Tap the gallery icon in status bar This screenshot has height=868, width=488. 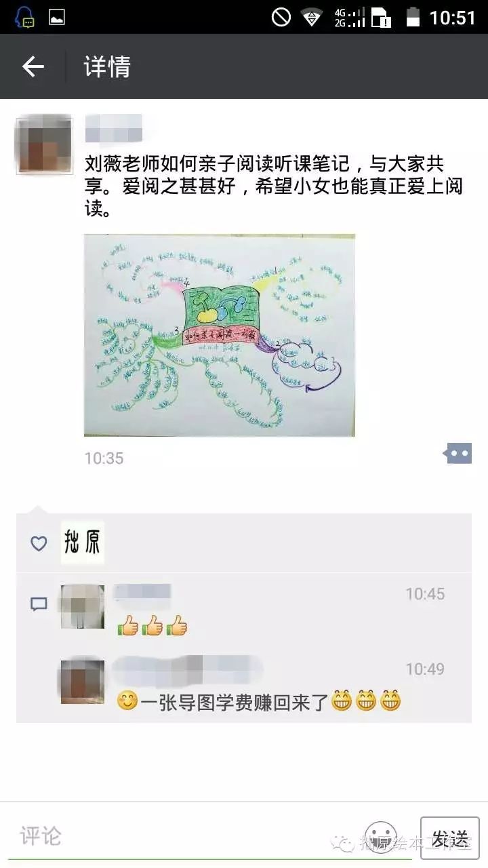pos(57,18)
